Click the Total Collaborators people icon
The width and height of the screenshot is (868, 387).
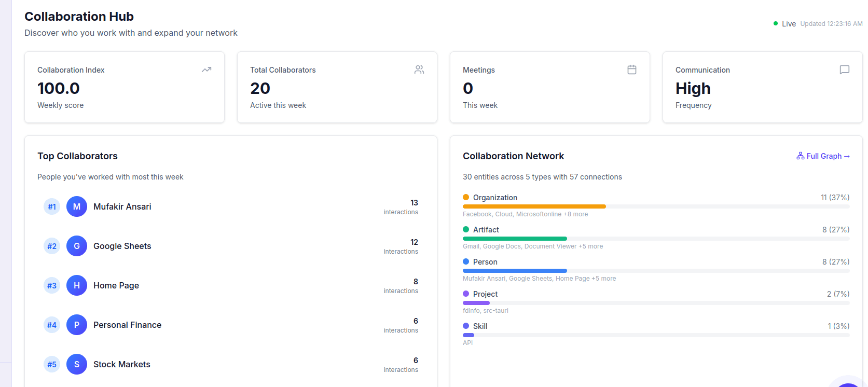pos(419,70)
